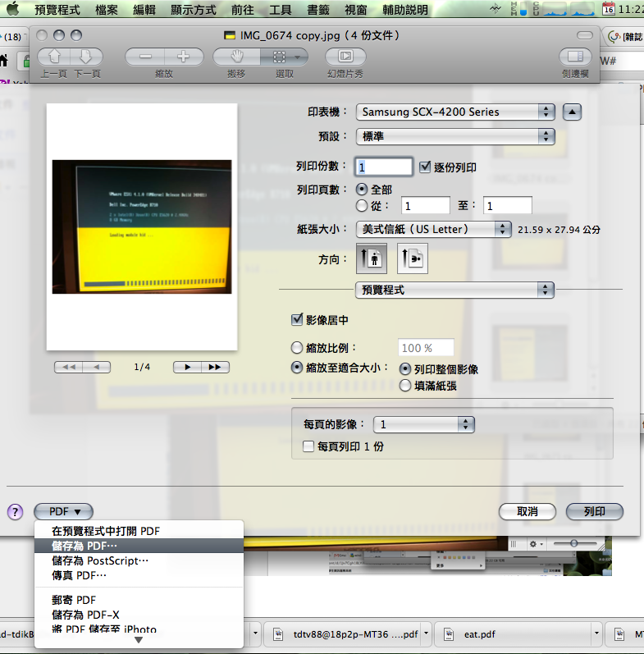644x654 pixels.
Task: Choose Save as PDF menu item
Action: point(139,546)
